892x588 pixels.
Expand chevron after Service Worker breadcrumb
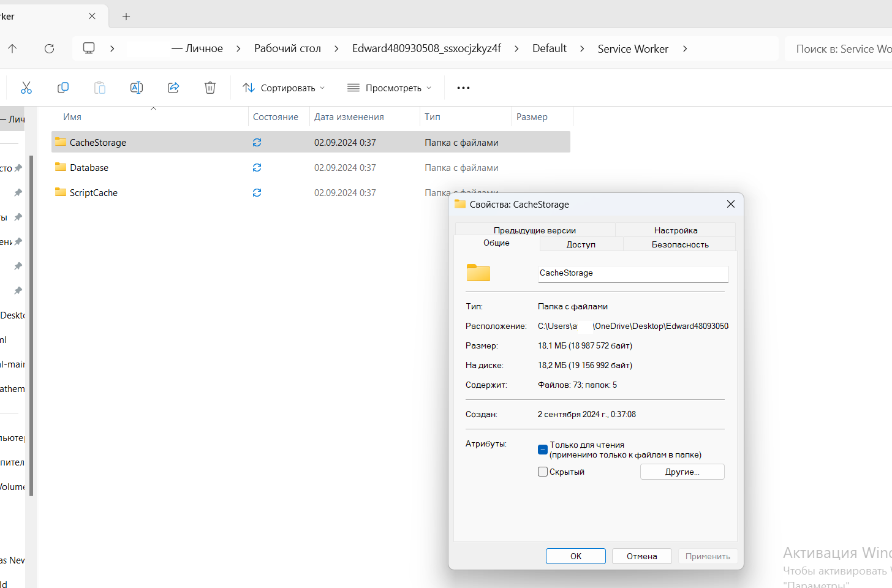click(x=685, y=48)
